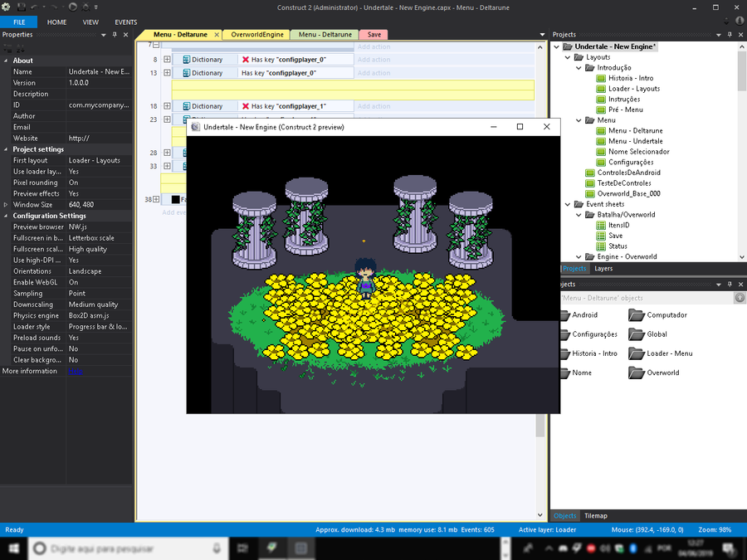The height and width of the screenshot is (560, 747).
Task: Open the EVENTS ribbon tab
Action: [126, 22]
